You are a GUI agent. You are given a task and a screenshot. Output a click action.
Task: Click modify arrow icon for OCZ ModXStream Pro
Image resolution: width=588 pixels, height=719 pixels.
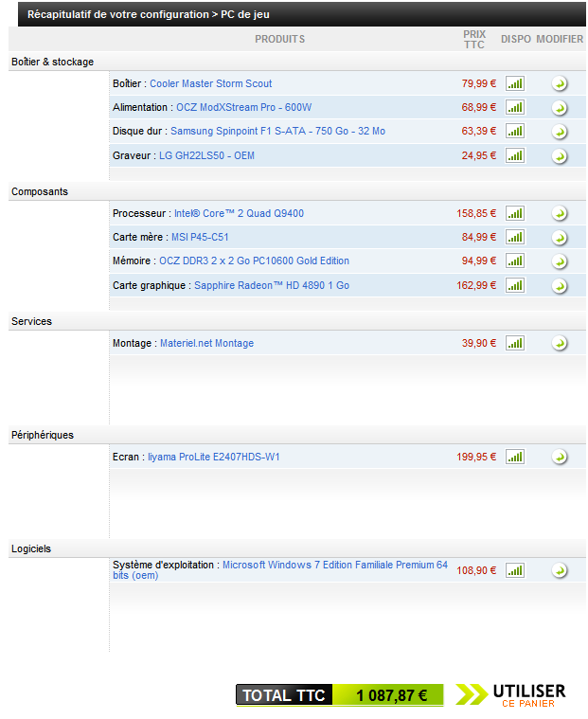pyautogui.click(x=560, y=107)
